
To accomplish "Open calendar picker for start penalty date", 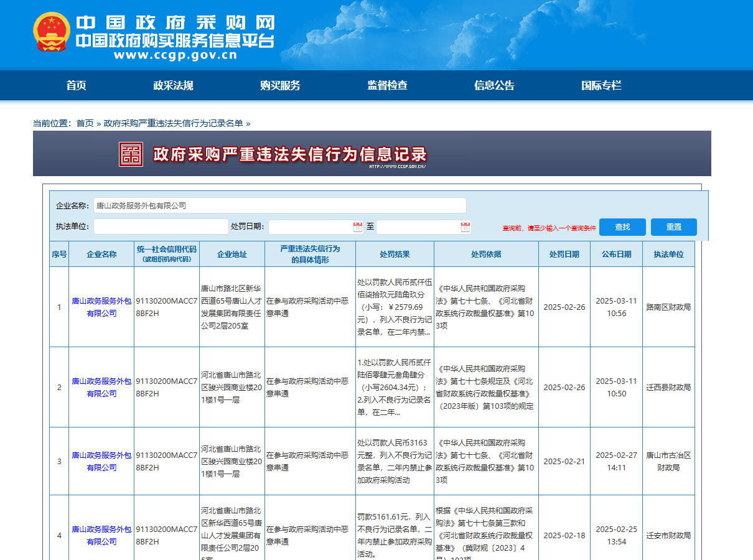I will (x=358, y=227).
